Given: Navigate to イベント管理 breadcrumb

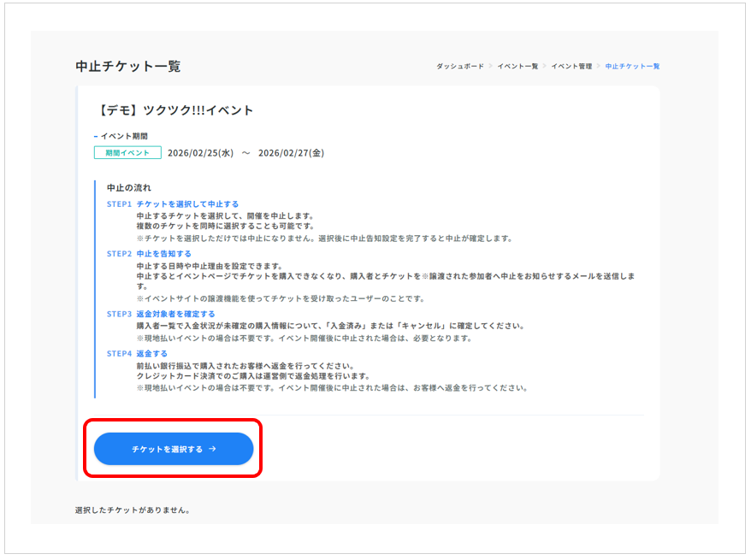Looking at the screenshot, I should [571, 67].
